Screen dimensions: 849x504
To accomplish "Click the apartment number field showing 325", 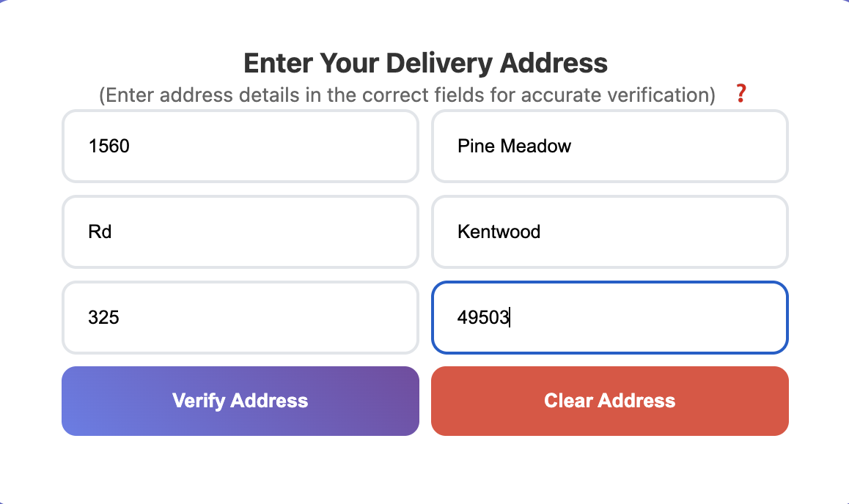I will tap(240, 317).
